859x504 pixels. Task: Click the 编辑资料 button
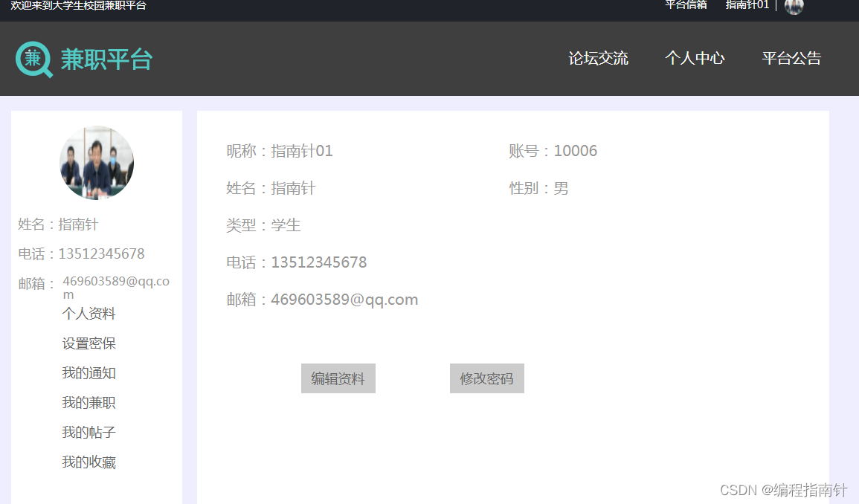[x=338, y=378]
